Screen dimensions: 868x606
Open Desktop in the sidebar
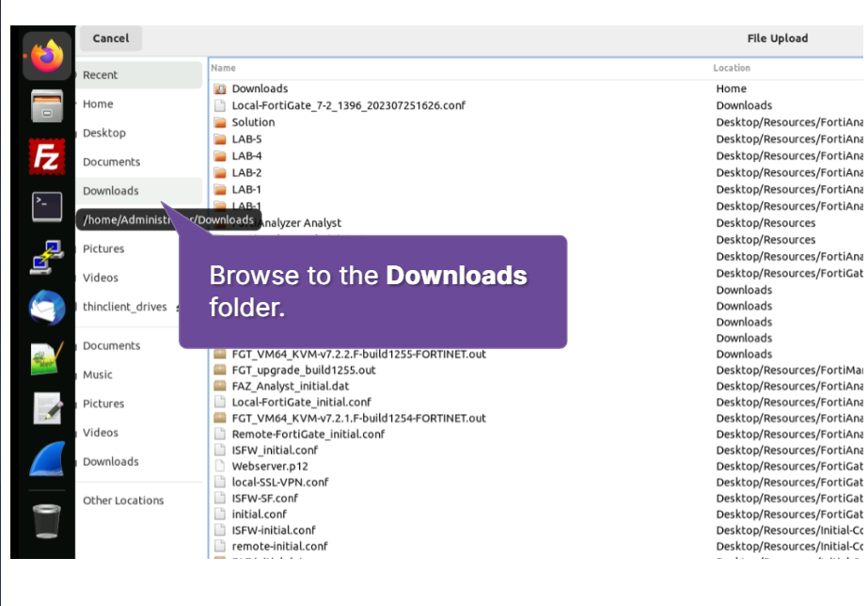pos(138,133)
